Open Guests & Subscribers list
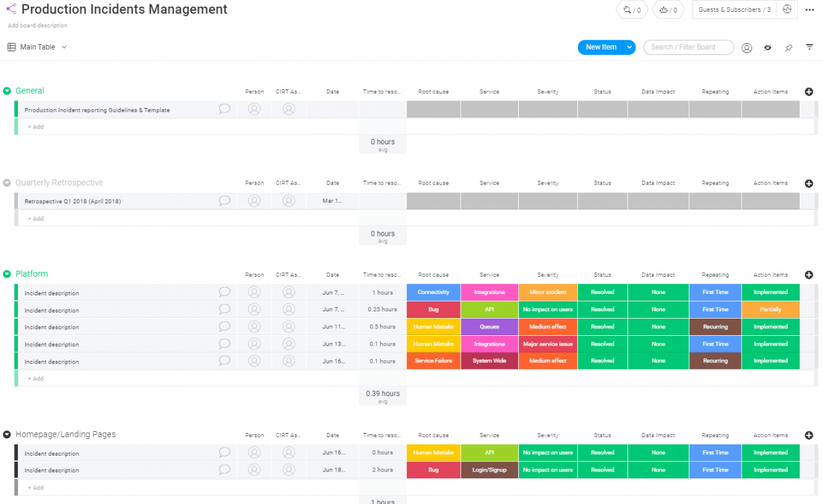Viewport: 823px width, 504px height. [735, 10]
